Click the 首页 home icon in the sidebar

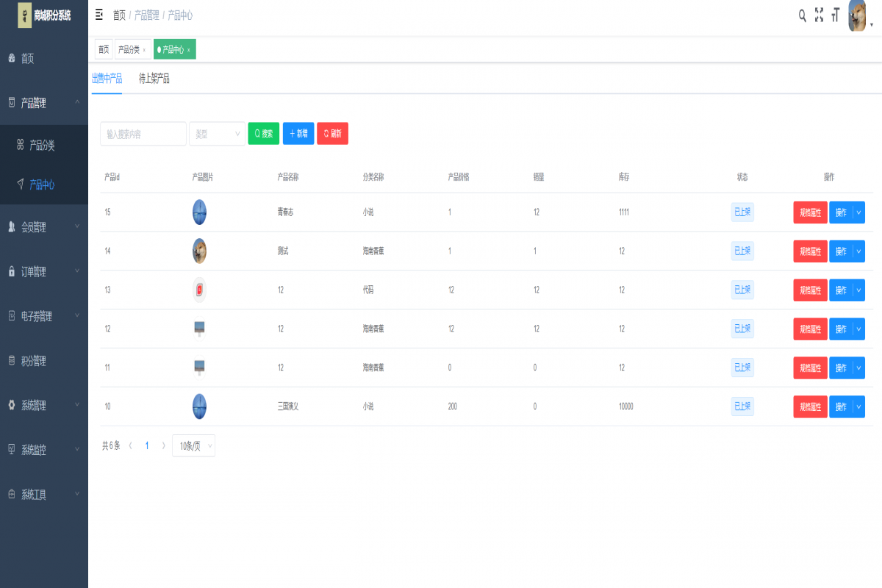[x=11, y=58]
